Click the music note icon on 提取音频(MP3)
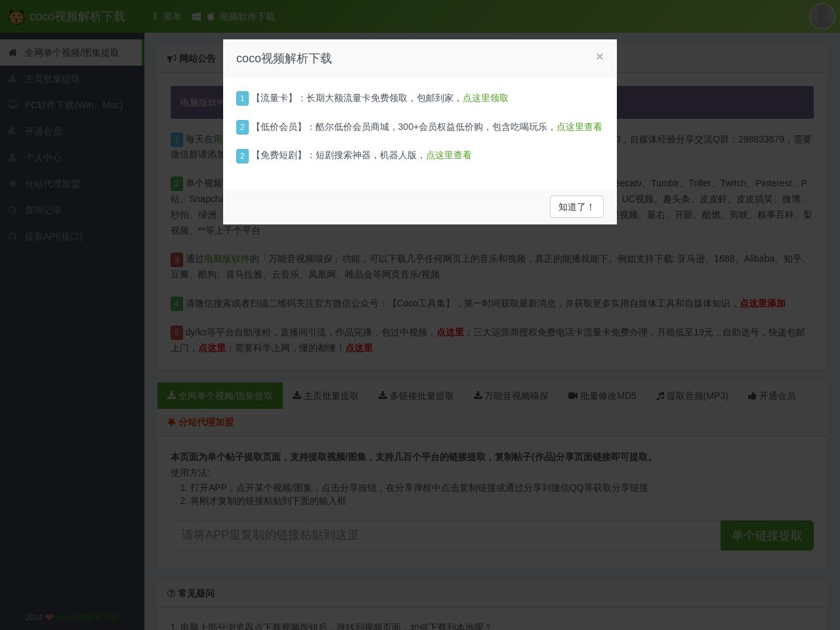Viewport: 840px width, 630px height. coord(660,396)
